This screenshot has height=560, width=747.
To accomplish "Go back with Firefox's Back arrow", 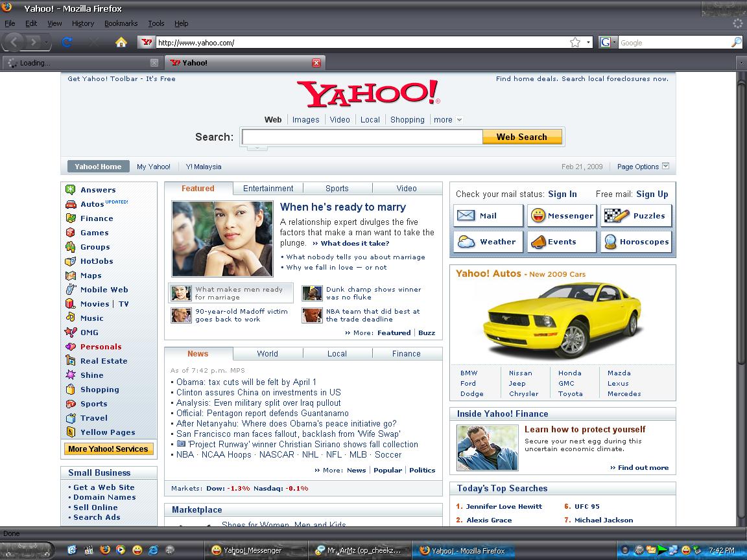I will (x=14, y=42).
